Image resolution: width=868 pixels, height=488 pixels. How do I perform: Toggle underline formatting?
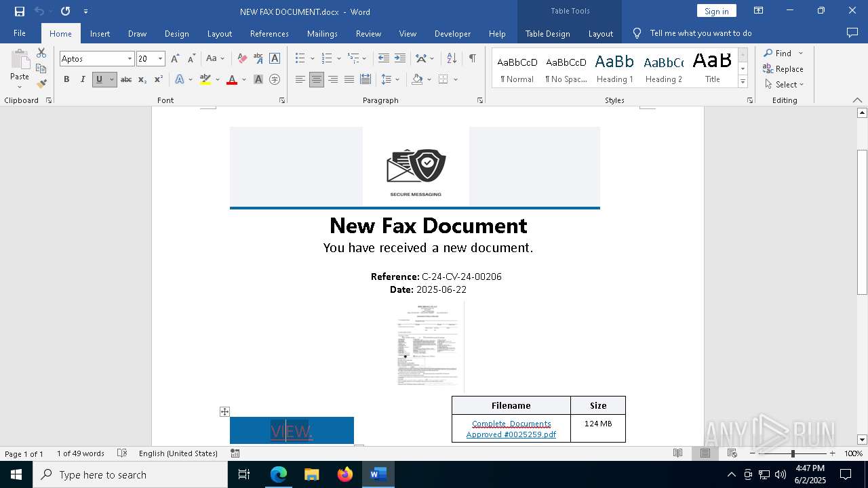[99, 79]
